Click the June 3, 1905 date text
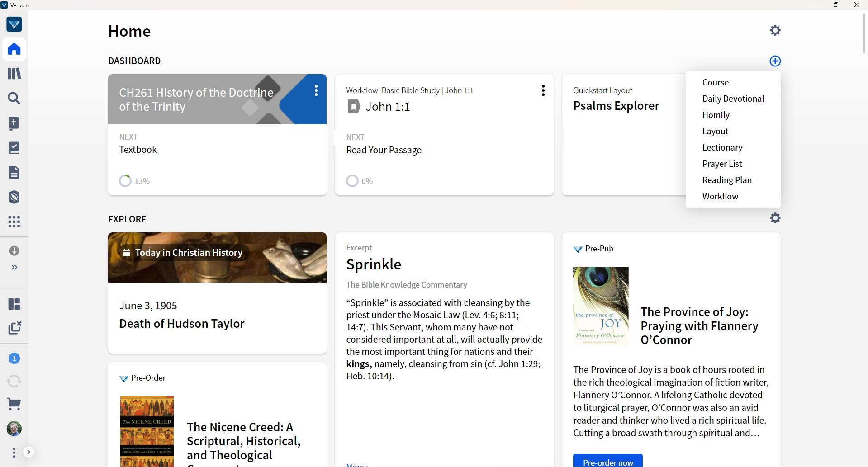The image size is (868, 467). [148, 306]
